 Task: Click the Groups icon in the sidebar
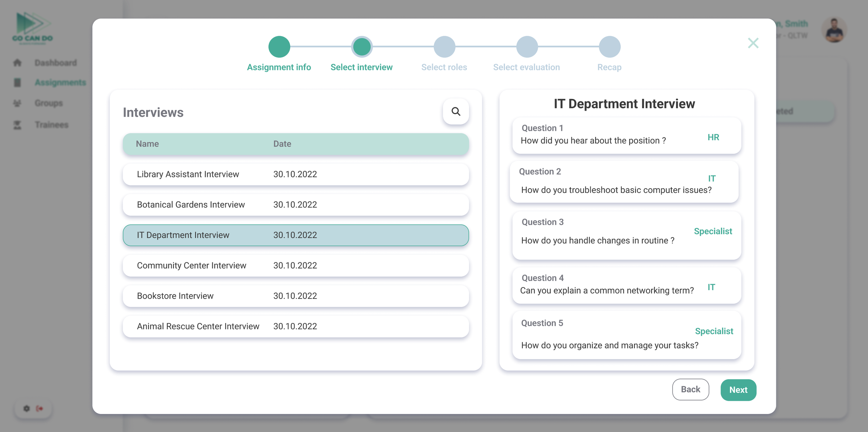click(x=17, y=103)
